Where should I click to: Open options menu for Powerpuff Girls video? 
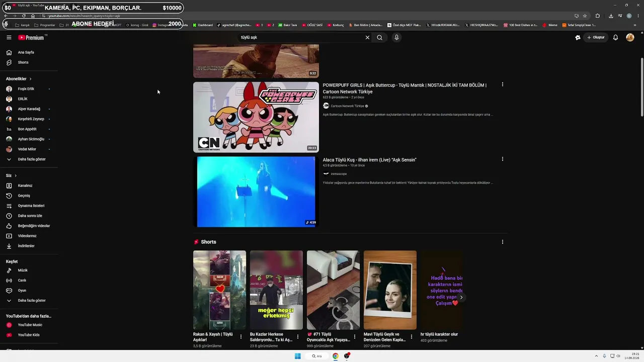[502, 84]
